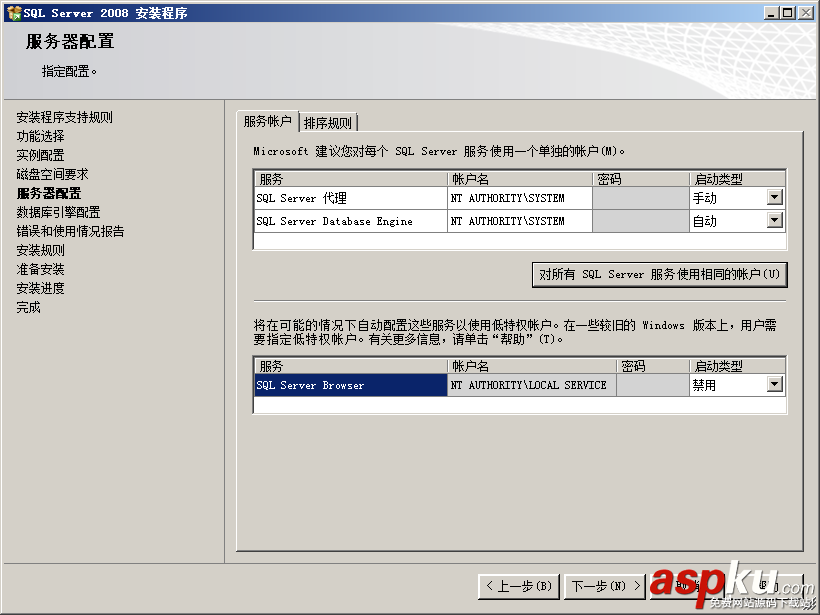This screenshot has height=615, width=820.
Task: Click the 准备安装 step in sidebar
Action: [x=40, y=269]
